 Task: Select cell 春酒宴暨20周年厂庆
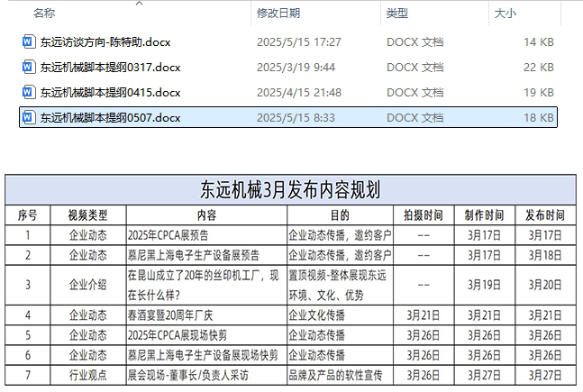[206, 315]
